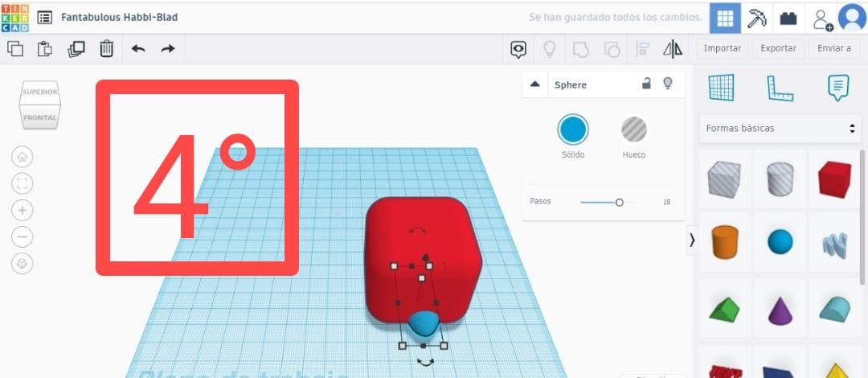
Task: Pick the orange cylinder shape
Action: coord(725,242)
